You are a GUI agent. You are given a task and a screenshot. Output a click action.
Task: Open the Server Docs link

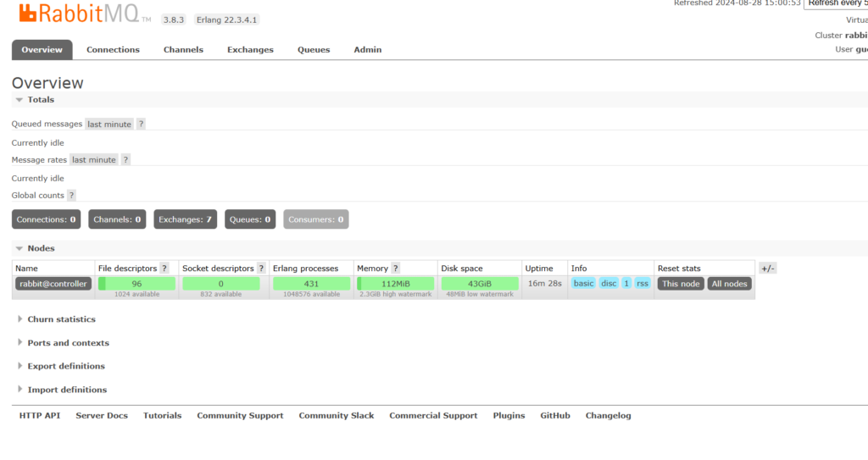[102, 416]
